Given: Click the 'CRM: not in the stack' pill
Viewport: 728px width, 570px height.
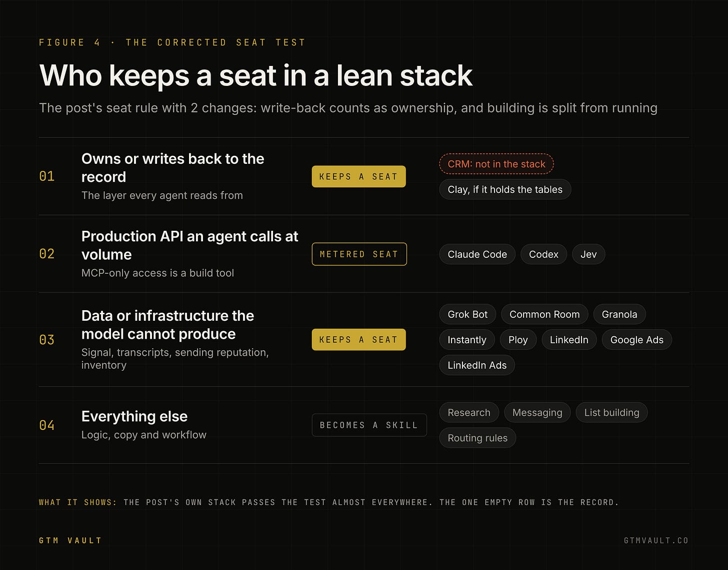Looking at the screenshot, I should [x=496, y=164].
